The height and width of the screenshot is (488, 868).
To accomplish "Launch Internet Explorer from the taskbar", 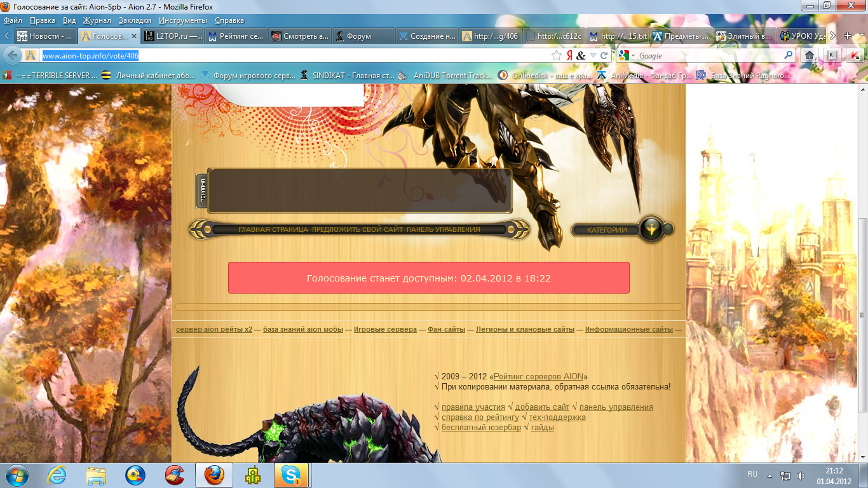I will (57, 475).
